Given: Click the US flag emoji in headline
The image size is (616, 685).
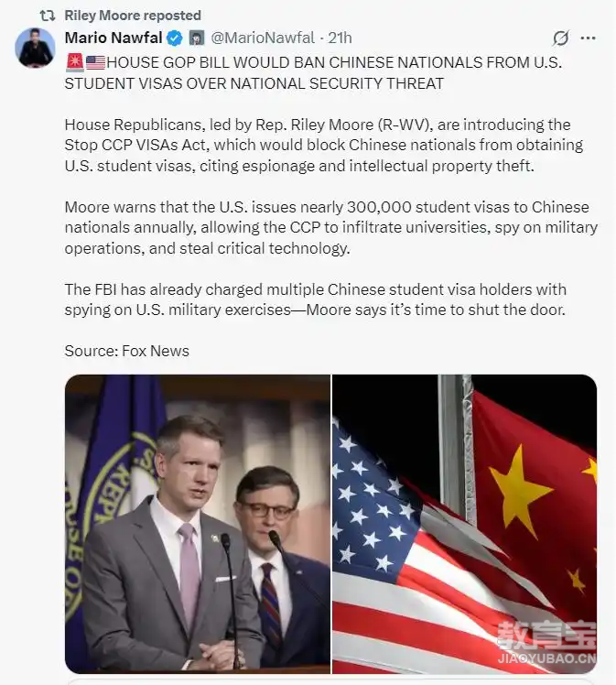Looking at the screenshot, I should click(95, 63).
